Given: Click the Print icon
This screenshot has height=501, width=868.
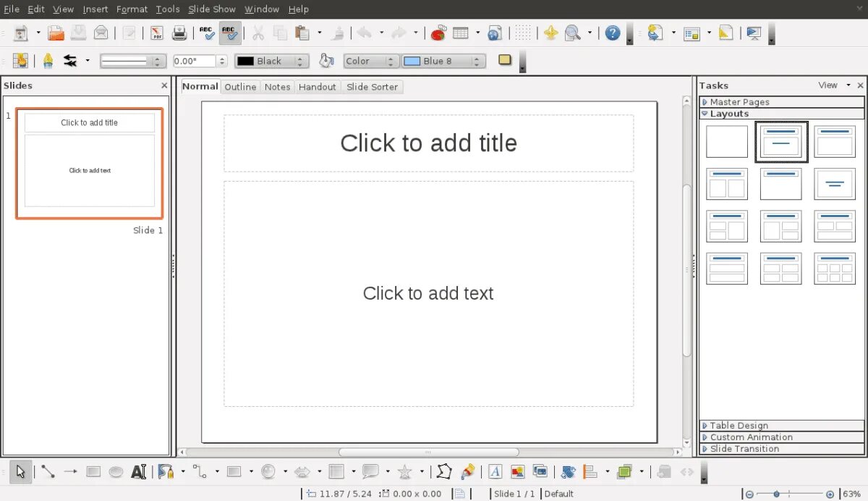Looking at the screenshot, I should tap(179, 33).
